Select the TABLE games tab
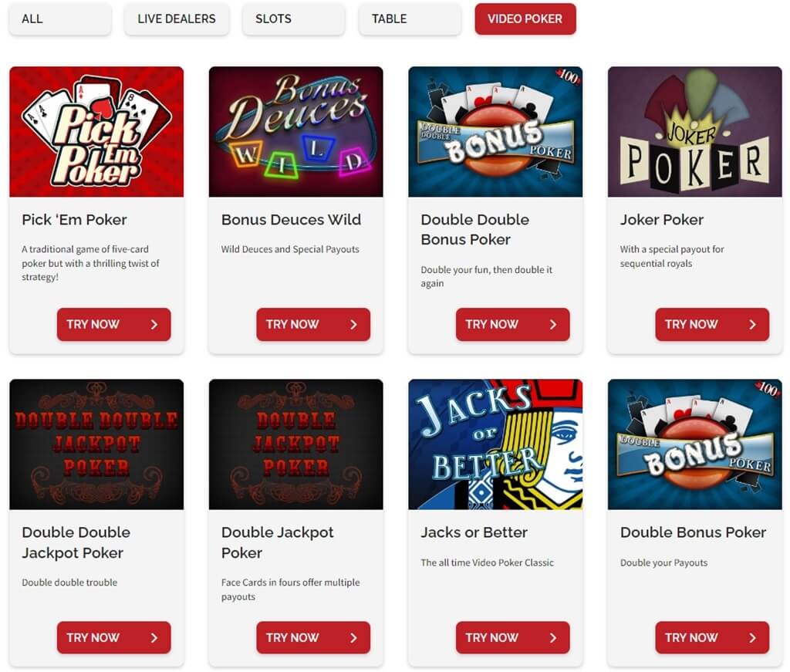 click(x=410, y=19)
